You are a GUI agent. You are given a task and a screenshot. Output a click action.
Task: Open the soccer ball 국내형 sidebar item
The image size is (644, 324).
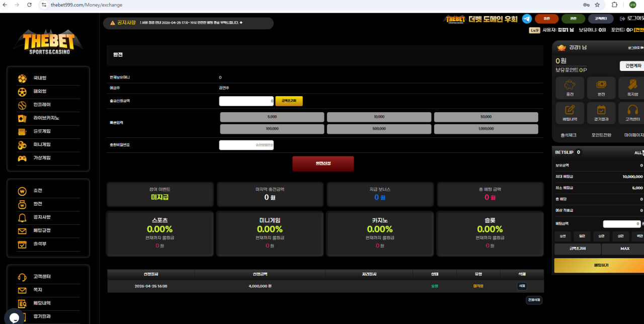click(x=22, y=78)
